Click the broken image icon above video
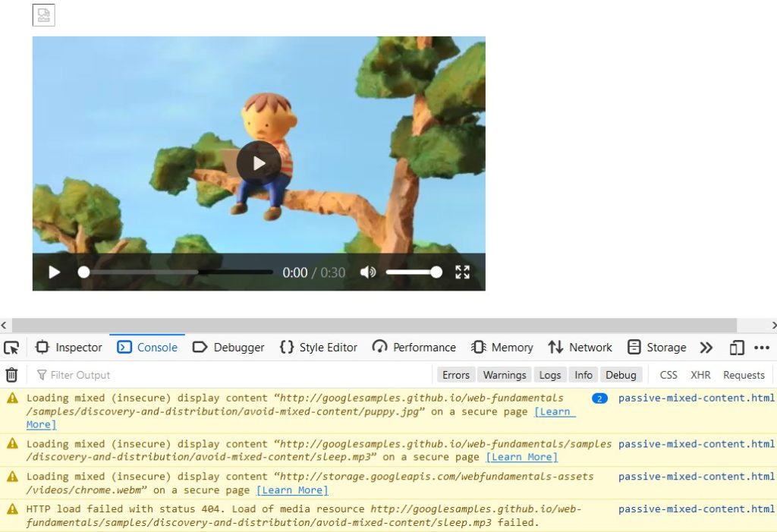Image resolution: width=777 pixels, height=532 pixels. 43,15
